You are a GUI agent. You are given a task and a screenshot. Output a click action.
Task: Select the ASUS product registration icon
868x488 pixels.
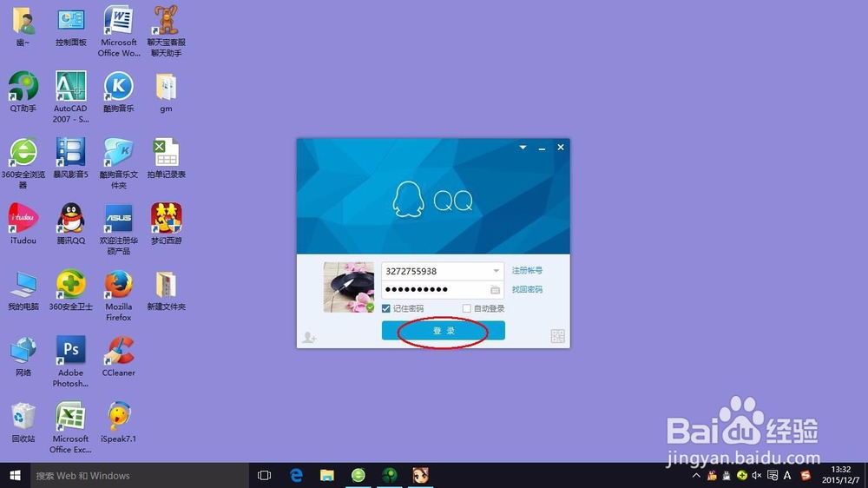click(118, 228)
